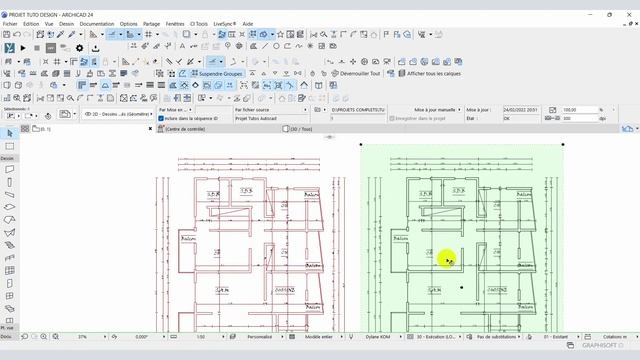Toggle Inclure dans la séquence ID checkbox
The image size is (640, 360).
(161, 118)
